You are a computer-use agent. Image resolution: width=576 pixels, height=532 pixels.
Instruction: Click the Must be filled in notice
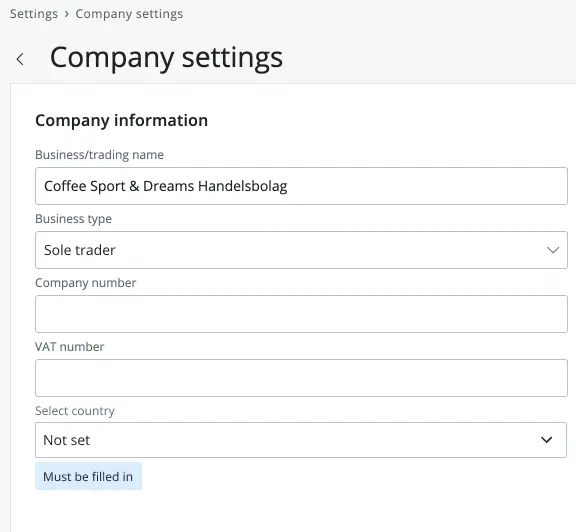[x=88, y=476]
